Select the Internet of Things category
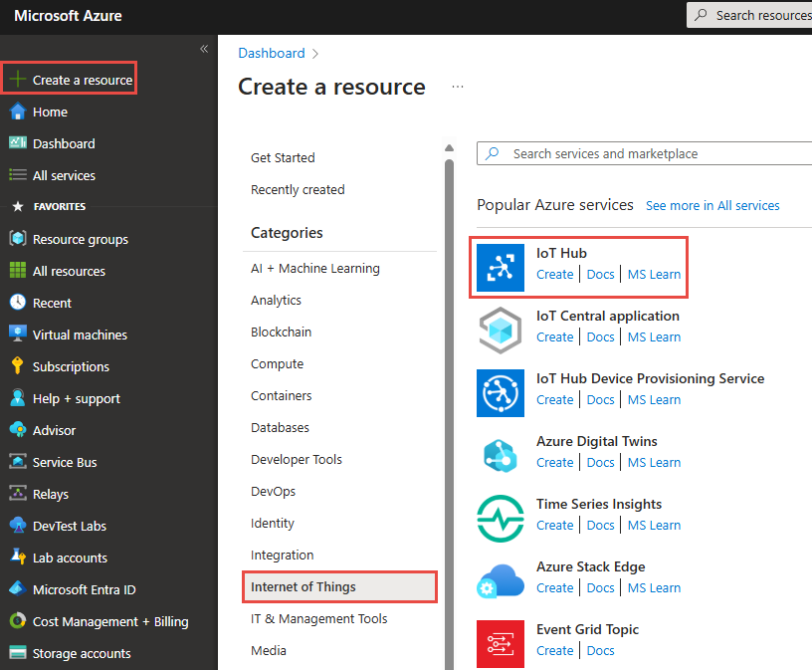Image resolution: width=812 pixels, height=670 pixels. (339, 586)
